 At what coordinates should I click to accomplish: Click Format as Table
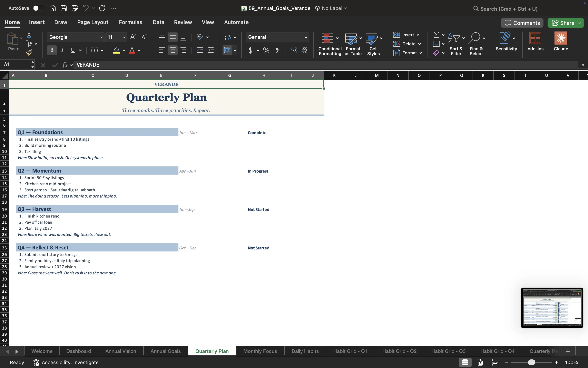[353, 44]
